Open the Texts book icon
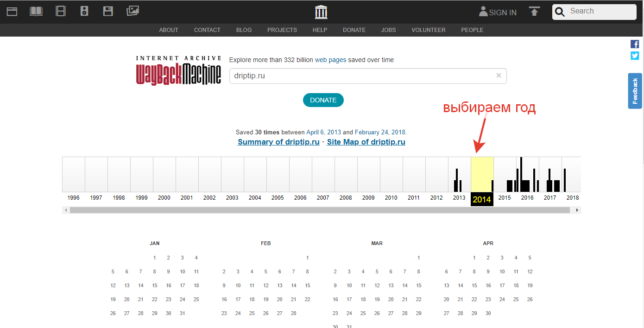 pyautogui.click(x=36, y=12)
